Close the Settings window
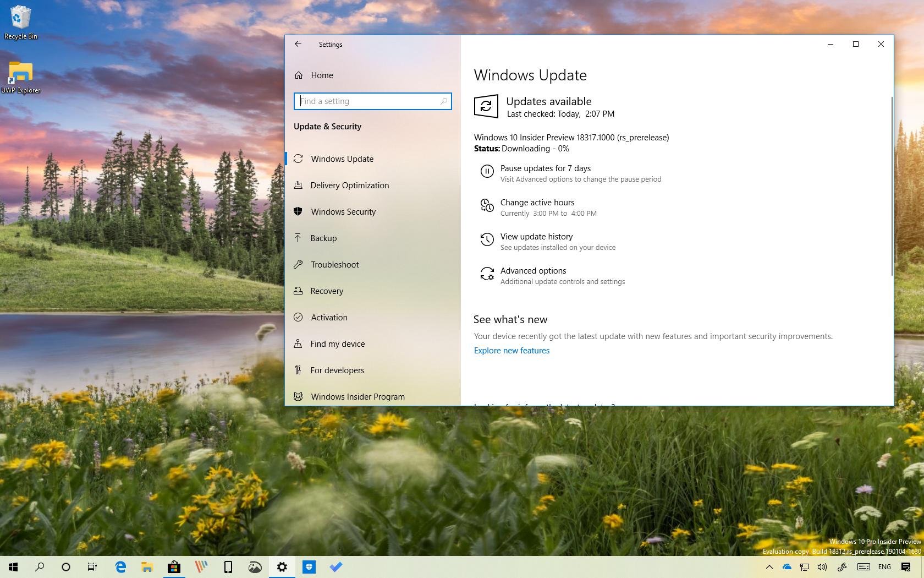 (x=881, y=44)
